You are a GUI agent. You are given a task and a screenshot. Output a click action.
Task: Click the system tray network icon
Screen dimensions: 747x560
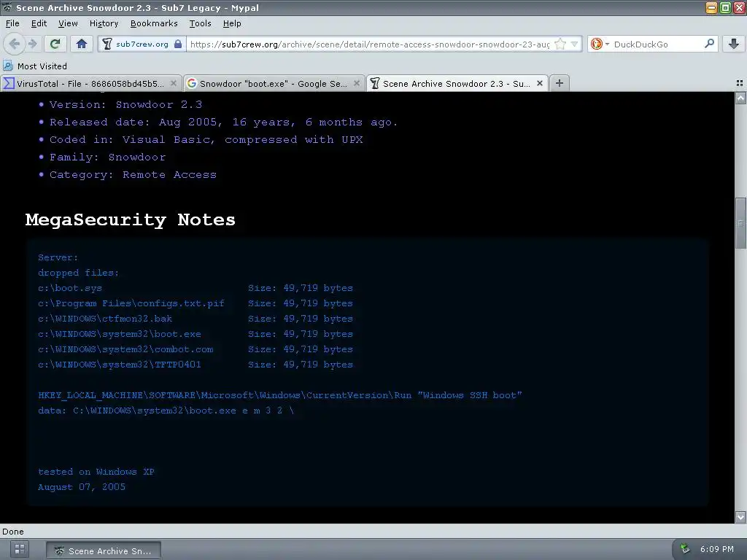click(x=685, y=549)
